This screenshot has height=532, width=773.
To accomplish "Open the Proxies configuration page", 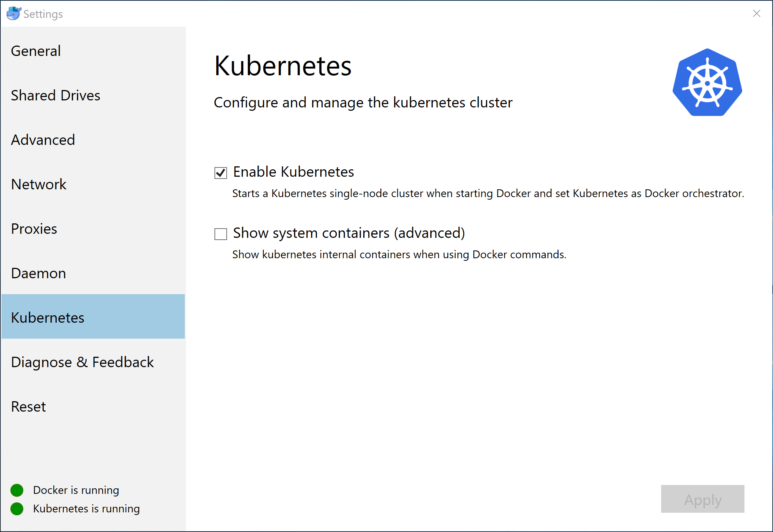I will (34, 229).
